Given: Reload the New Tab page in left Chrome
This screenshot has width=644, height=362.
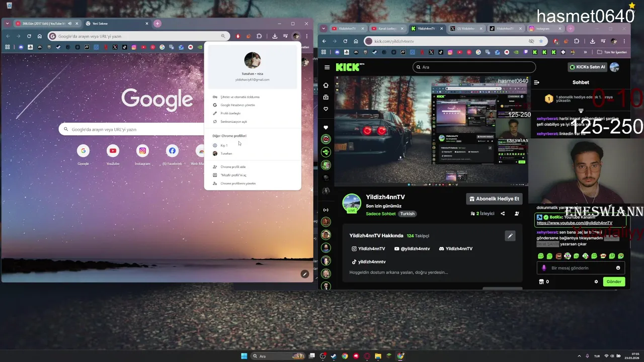Looking at the screenshot, I should 29,36.
